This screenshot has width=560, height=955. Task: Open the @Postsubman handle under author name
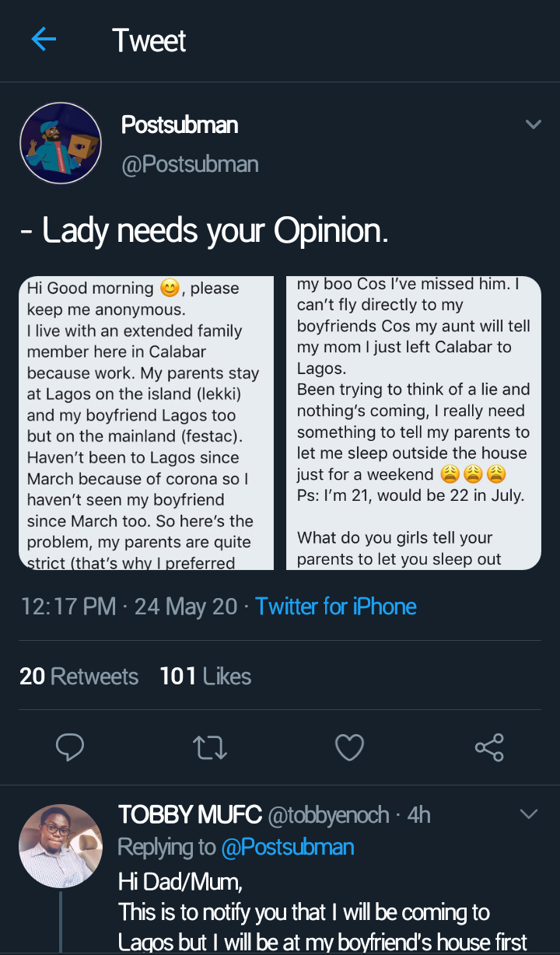[190, 164]
